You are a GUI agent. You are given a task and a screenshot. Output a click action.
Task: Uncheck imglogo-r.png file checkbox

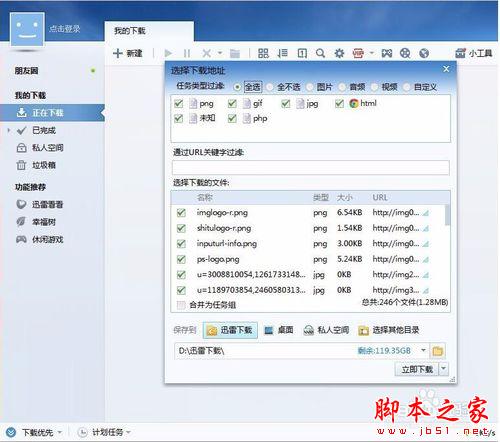pos(181,213)
